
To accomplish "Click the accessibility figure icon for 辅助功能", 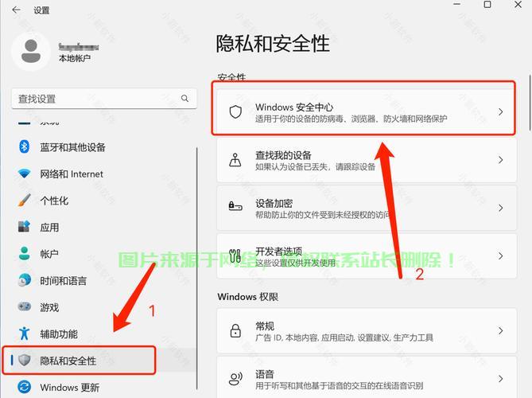I will pos(24,334).
